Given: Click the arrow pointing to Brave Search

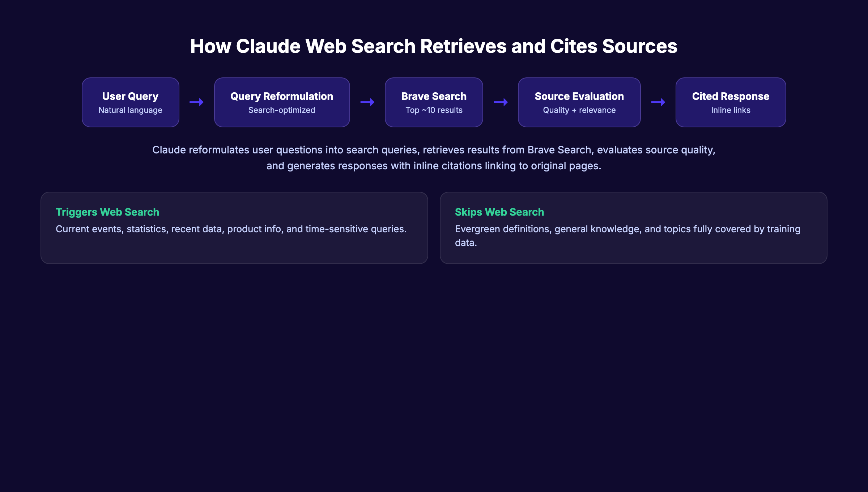Looking at the screenshot, I should point(367,102).
